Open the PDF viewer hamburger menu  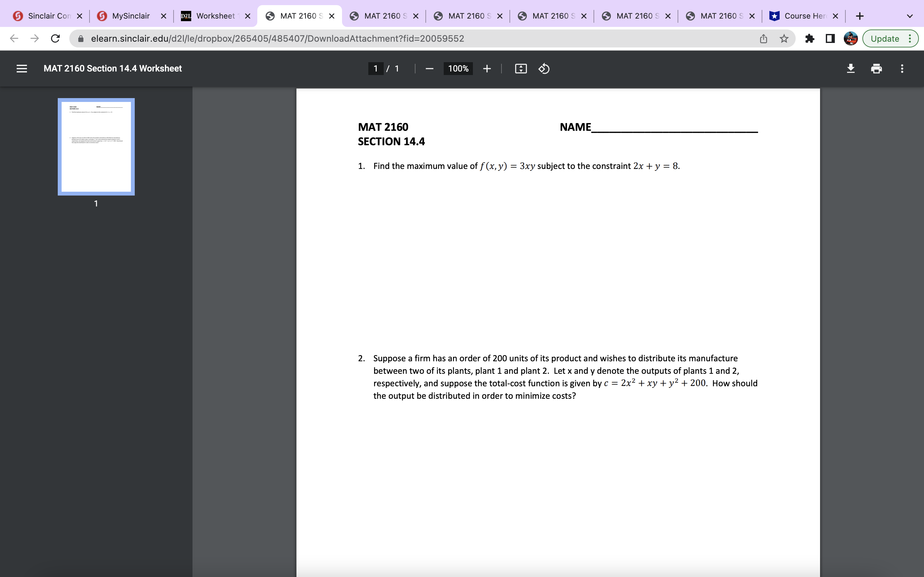tap(22, 68)
